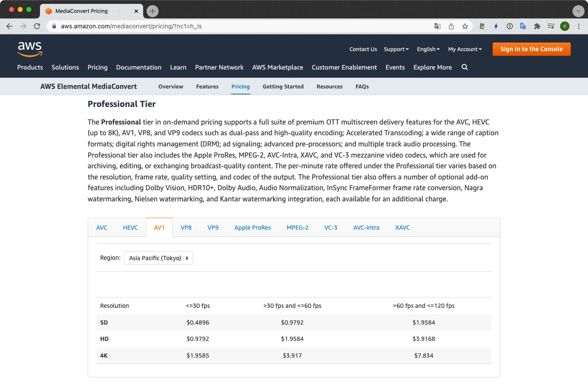588x389 pixels.
Task: Open the My Account dropdown
Action: click(x=465, y=49)
